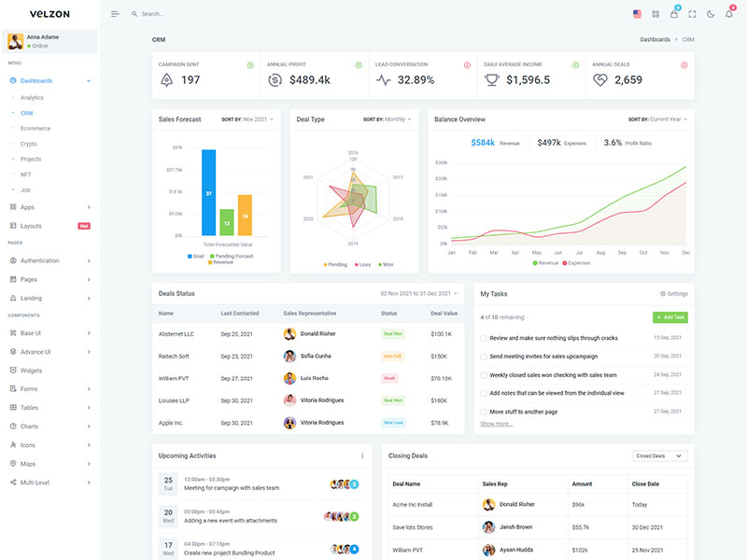Tick the 'Weekly closed sales won checking' checkbox
The width and height of the screenshot is (747, 560).
pyautogui.click(x=484, y=375)
